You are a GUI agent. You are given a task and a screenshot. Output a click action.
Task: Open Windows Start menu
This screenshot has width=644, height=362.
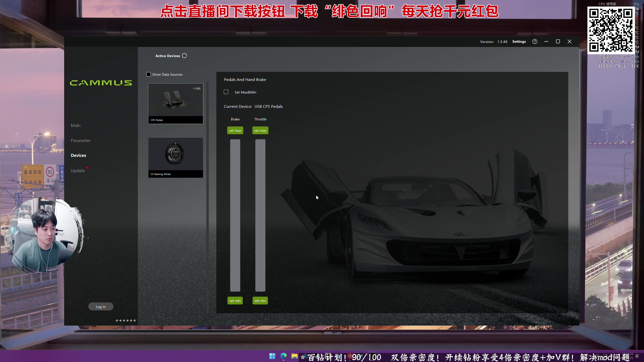[272, 356]
